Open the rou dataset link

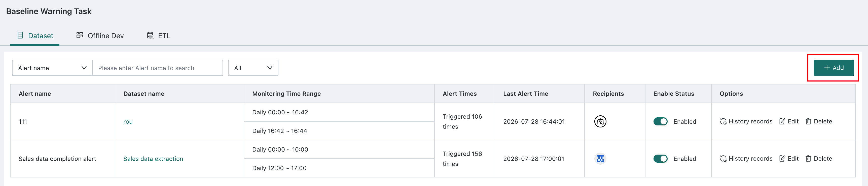click(128, 122)
